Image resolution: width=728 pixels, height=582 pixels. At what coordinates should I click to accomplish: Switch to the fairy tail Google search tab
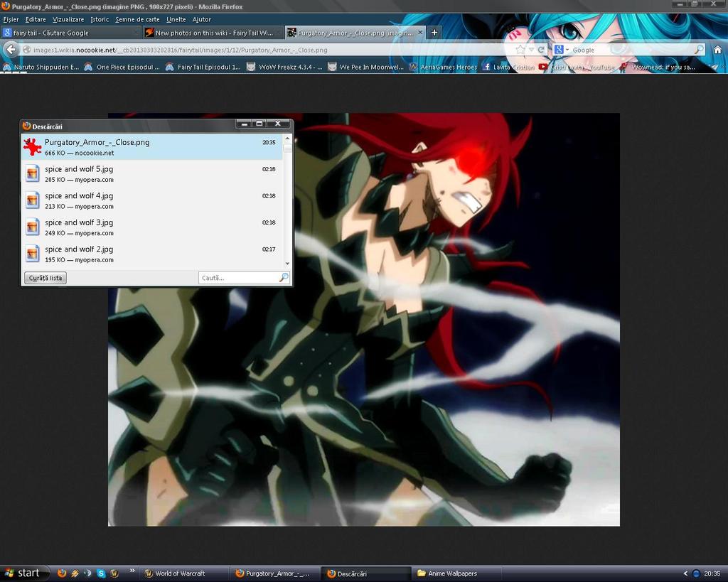pyautogui.click(x=68, y=33)
